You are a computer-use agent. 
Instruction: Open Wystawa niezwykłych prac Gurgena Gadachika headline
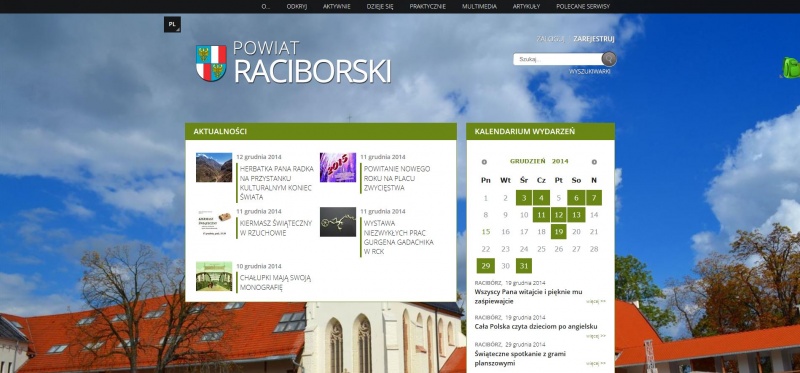(x=398, y=237)
